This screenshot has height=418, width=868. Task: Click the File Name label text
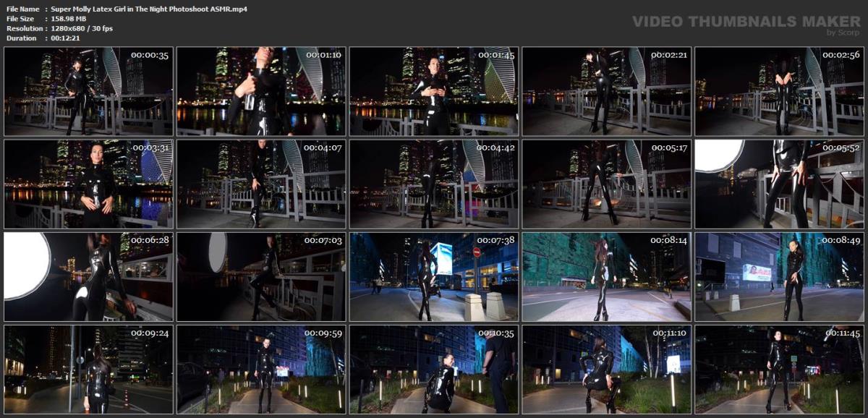tap(22, 11)
